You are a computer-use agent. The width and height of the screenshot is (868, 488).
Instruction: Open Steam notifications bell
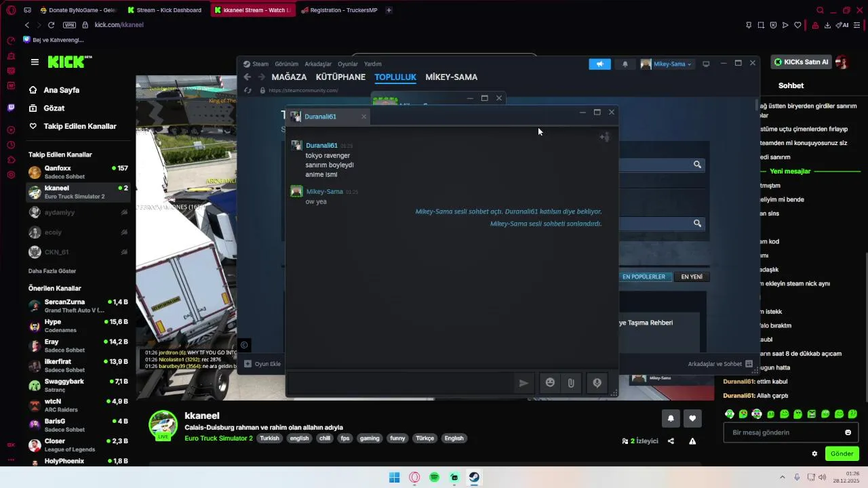(625, 64)
